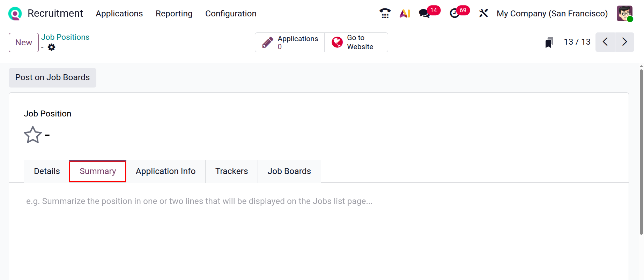Screen dimensions: 644x280
Task: Open the Configuration menu
Action: [231, 14]
